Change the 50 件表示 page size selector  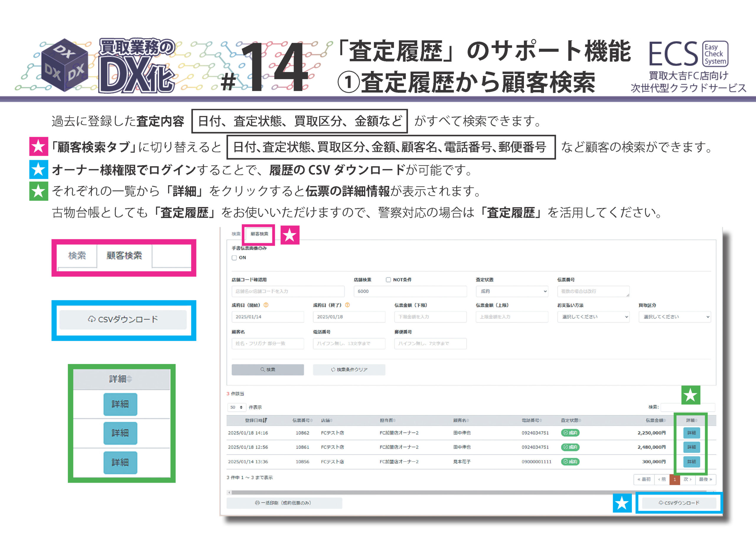[x=237, y=407]
